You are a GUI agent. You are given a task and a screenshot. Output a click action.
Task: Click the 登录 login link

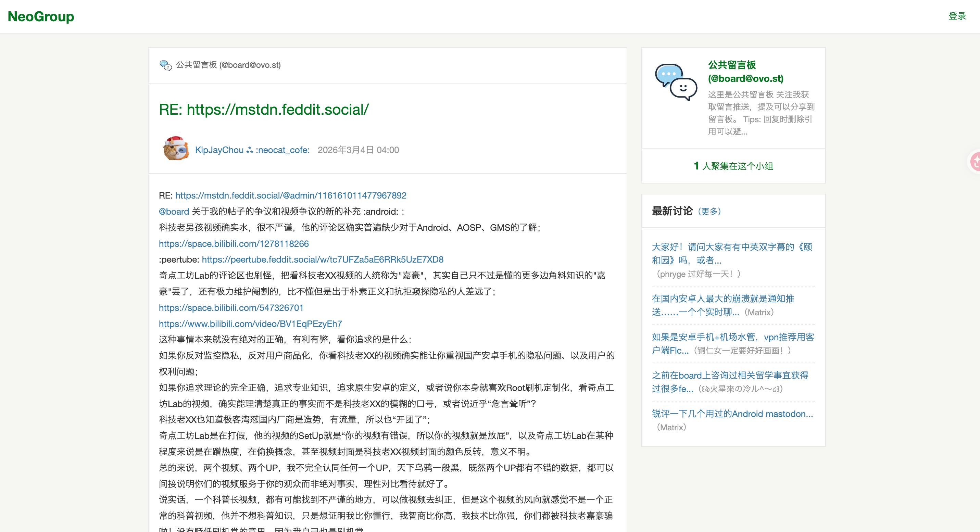tap(957, 16)
